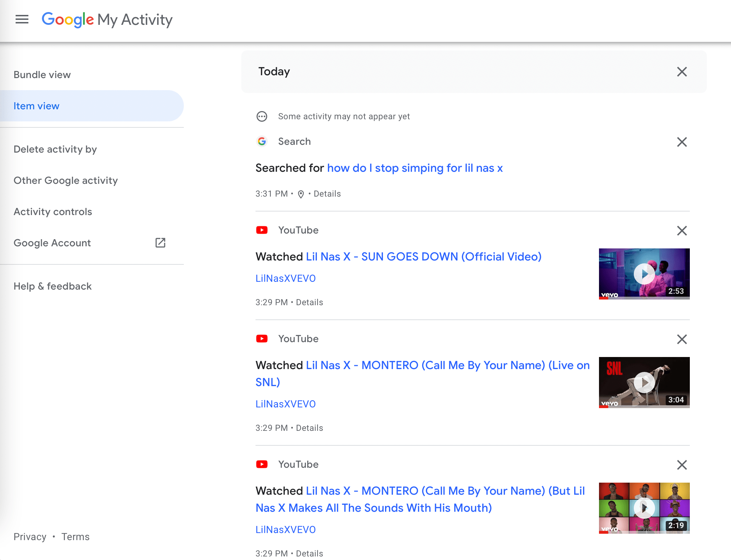Image resolution: width=731 pixels, height=560 pixels.
Task: Delete the MONTERO Live on SNL entry
Action: coord(682,339)
